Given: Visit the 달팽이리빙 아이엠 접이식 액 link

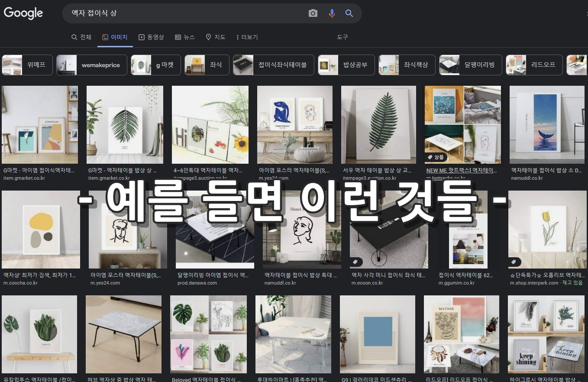Looking at the screenshot, I should (x=213, y=275).
